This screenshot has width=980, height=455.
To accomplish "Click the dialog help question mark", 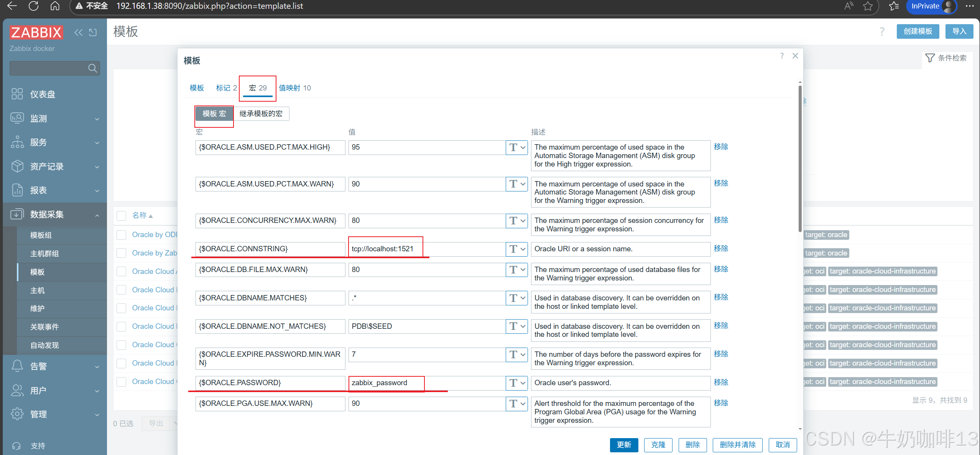I will pos(782,56).
